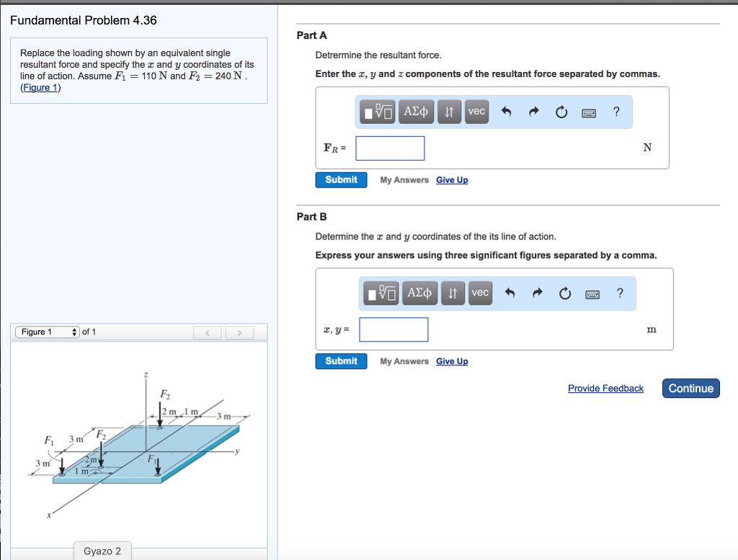The height and width of the screenshot is (560, 738).
Task: Click the Provide Feedback link
Action: (x=605, y=388)
